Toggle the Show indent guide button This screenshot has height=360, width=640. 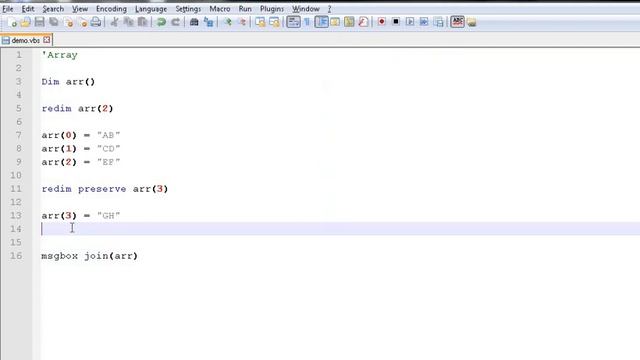[321, 22]
